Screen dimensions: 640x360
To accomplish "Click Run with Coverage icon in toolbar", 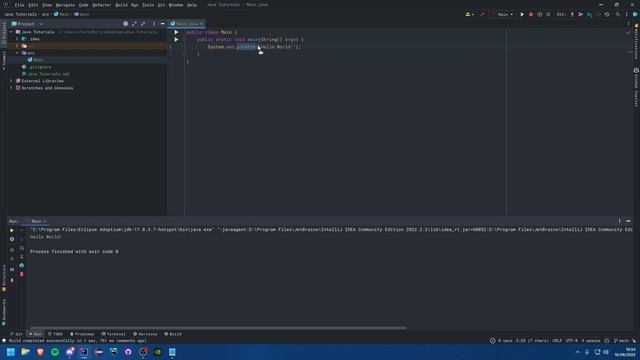I will [x=540, y=14].
